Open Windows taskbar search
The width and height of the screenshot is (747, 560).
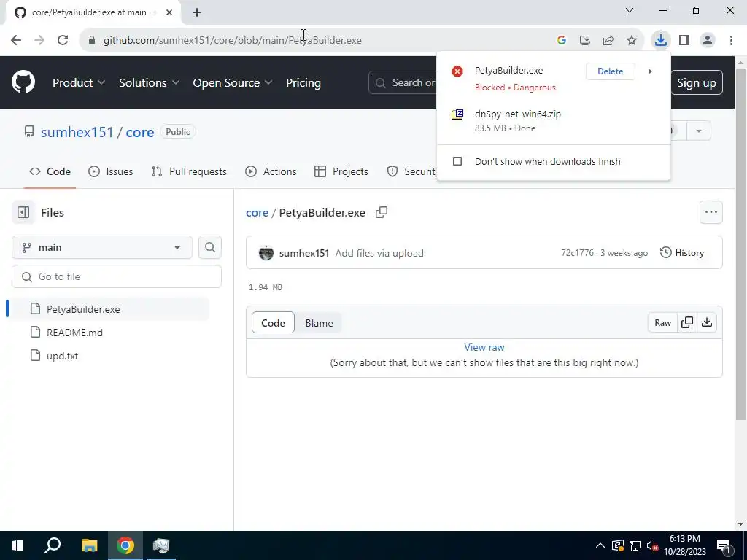click(x=53, y=545)
